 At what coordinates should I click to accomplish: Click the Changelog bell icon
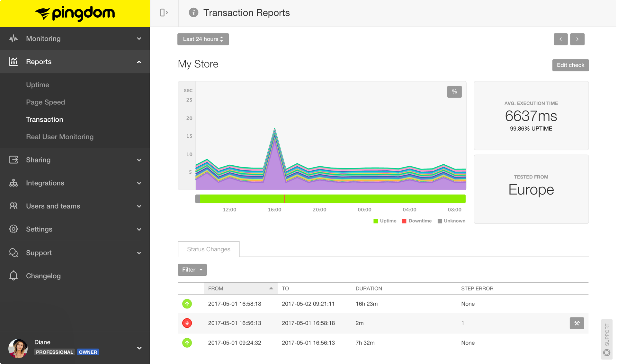pyautogui.click(x=13, y=276)
